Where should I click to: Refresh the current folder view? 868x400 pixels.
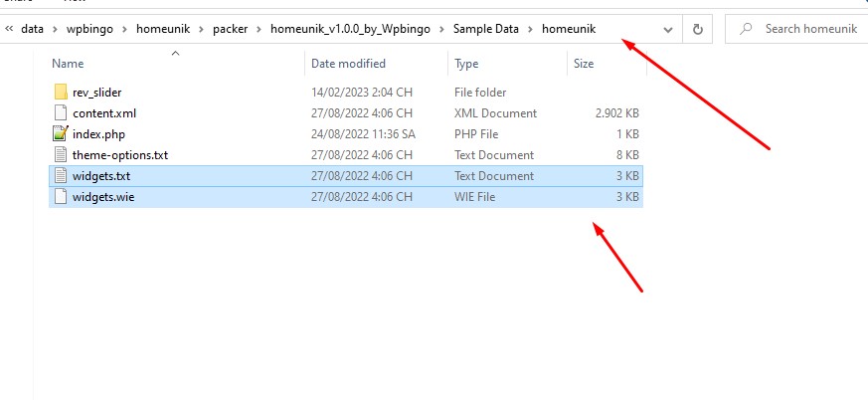point(698,30)
